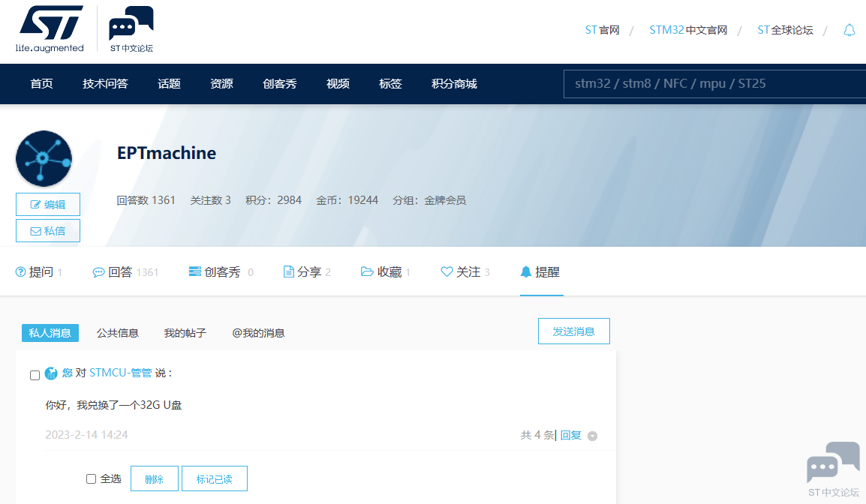This screenshot has height=504, width=866.
Task: Open the notification bell in the header
Action: [849, 30]
